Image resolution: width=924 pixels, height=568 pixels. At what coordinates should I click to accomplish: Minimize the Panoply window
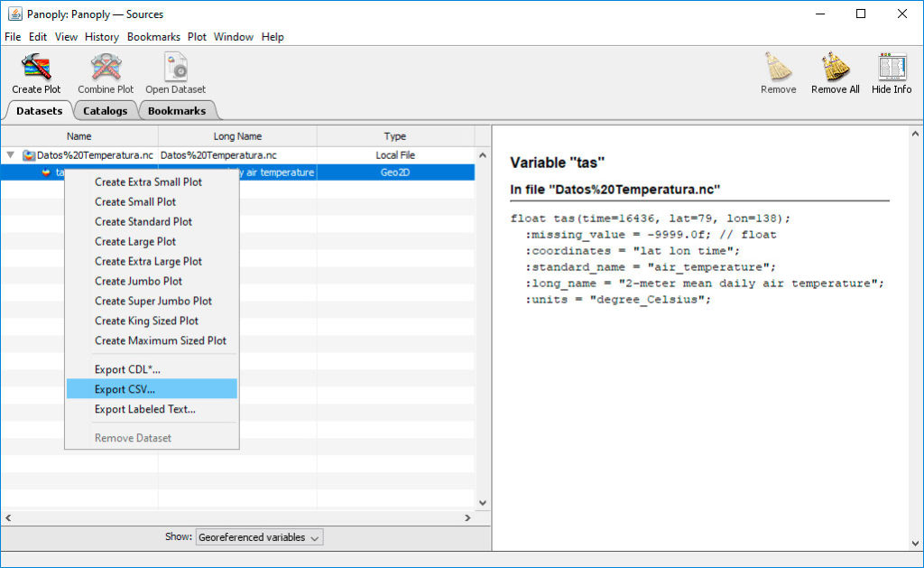point(819,14)
